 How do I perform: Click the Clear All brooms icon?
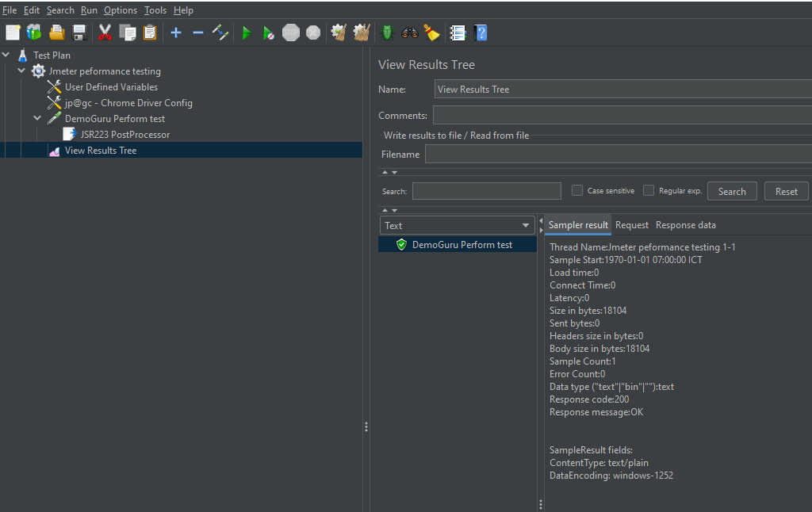(362, 32)
